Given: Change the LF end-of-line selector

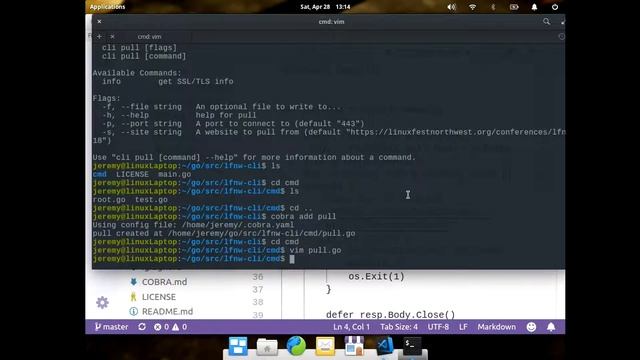Looking at the screenshot, I should coord(463,327).
